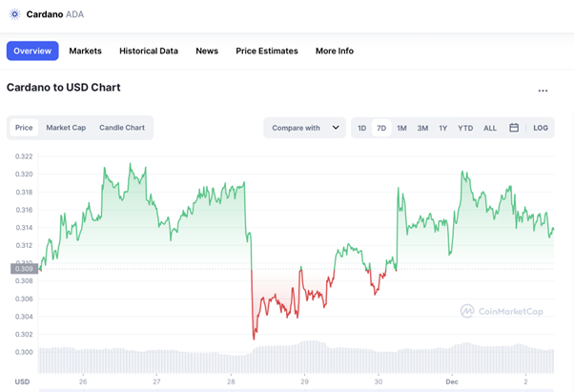Go to the News tab

(x=207, y=51)
